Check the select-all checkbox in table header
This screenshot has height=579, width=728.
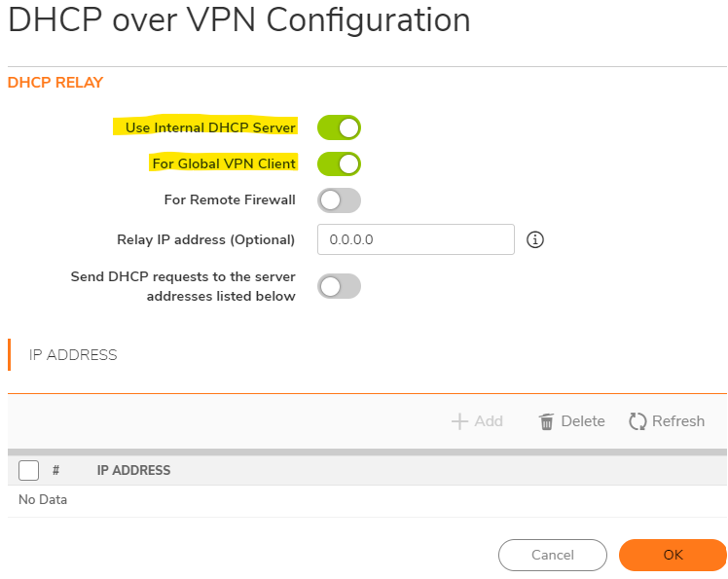click(x=29, y=470)
